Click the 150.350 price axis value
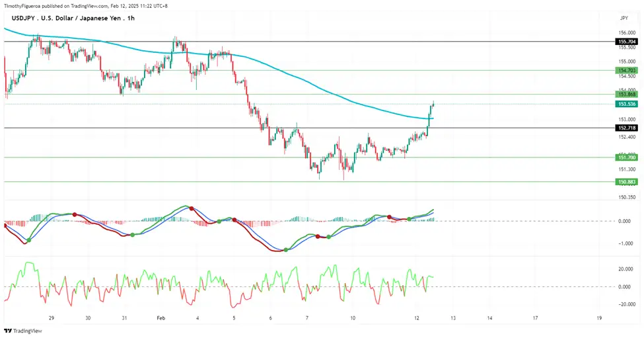 627,197
